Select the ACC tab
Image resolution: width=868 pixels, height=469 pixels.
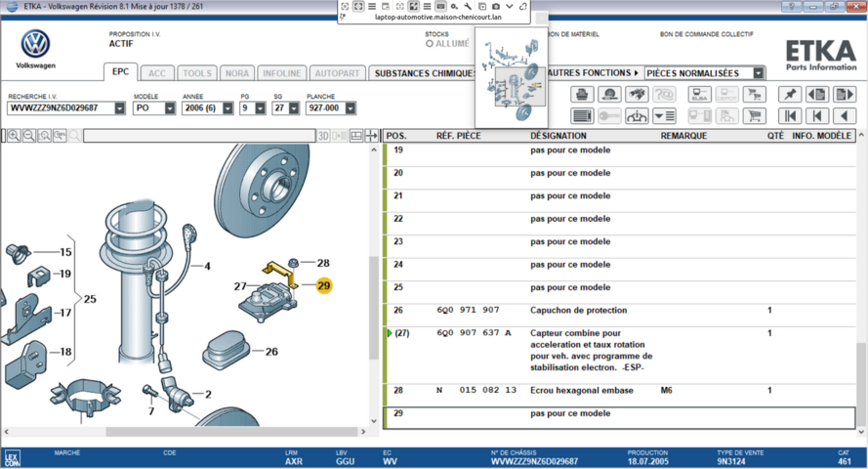[x=156, y=73]
